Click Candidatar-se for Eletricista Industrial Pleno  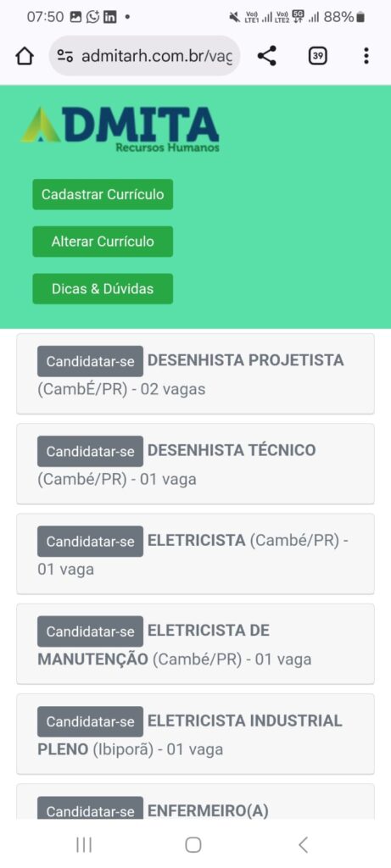pyautogui.click(x=90, y=721)
